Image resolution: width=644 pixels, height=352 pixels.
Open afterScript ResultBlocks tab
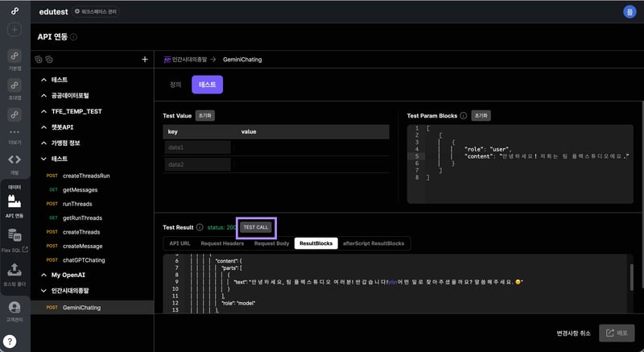coord(374,243)
